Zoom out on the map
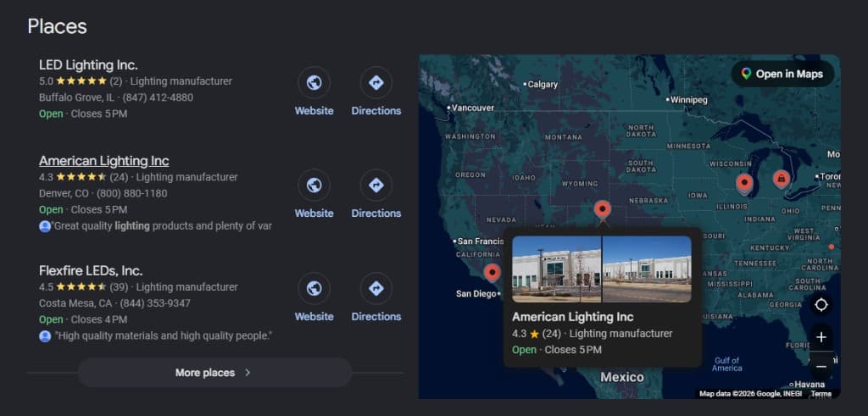Image resolution: width=868 pixels, height=416 pixels. coord(821,366)
